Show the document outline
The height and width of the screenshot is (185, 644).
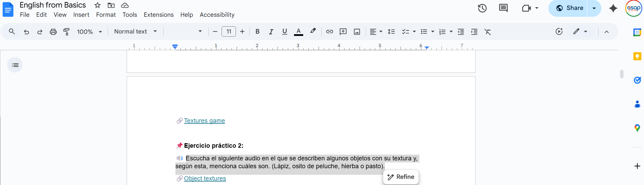click(x=15, y=65)
